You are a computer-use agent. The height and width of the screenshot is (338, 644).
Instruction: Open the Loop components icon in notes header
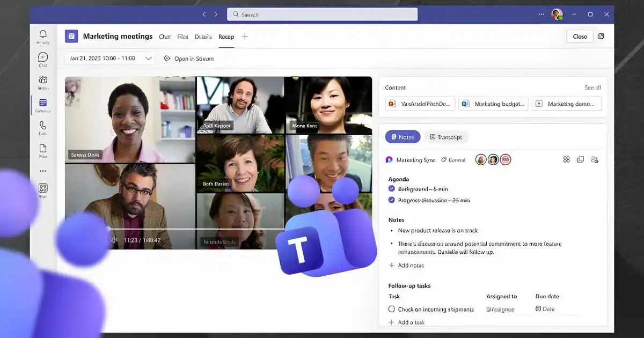tap(566, 160)
